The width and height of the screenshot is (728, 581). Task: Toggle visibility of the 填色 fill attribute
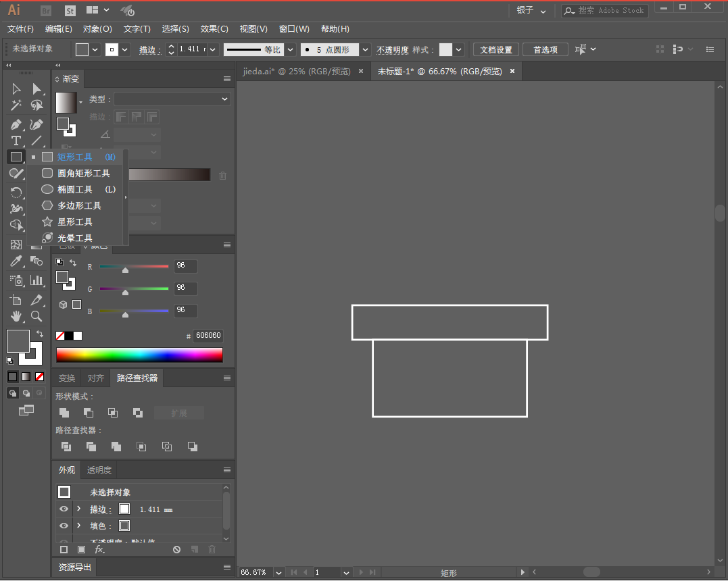[64, 526]
